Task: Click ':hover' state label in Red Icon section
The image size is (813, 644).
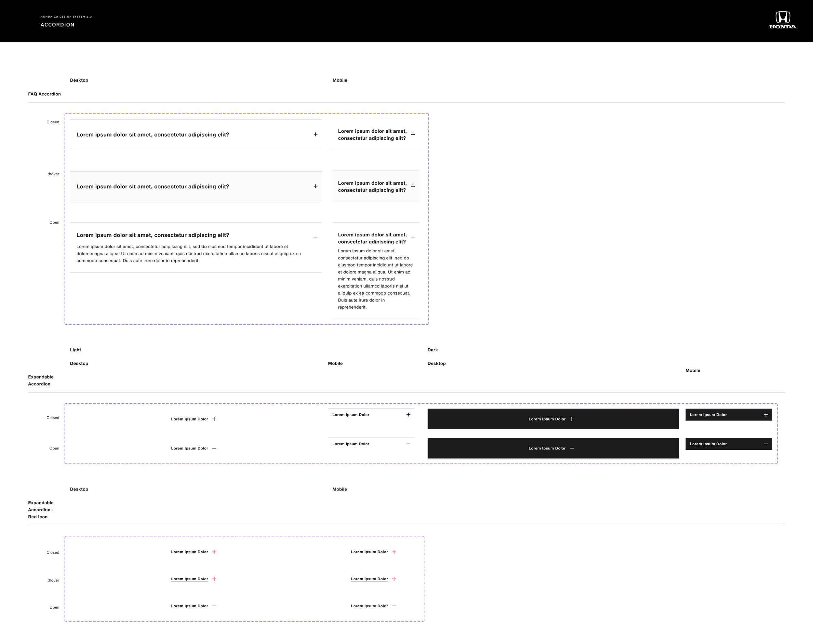Action: [x=54, y=580]
